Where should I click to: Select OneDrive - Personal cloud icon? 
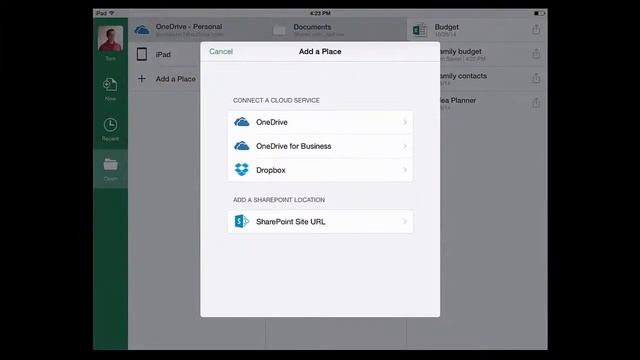coord(142,30)
